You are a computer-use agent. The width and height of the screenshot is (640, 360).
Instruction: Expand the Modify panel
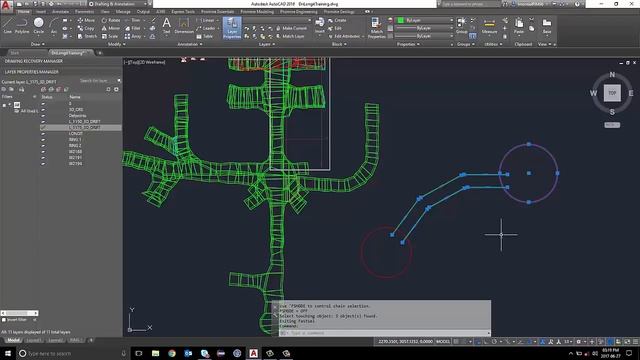117,44
